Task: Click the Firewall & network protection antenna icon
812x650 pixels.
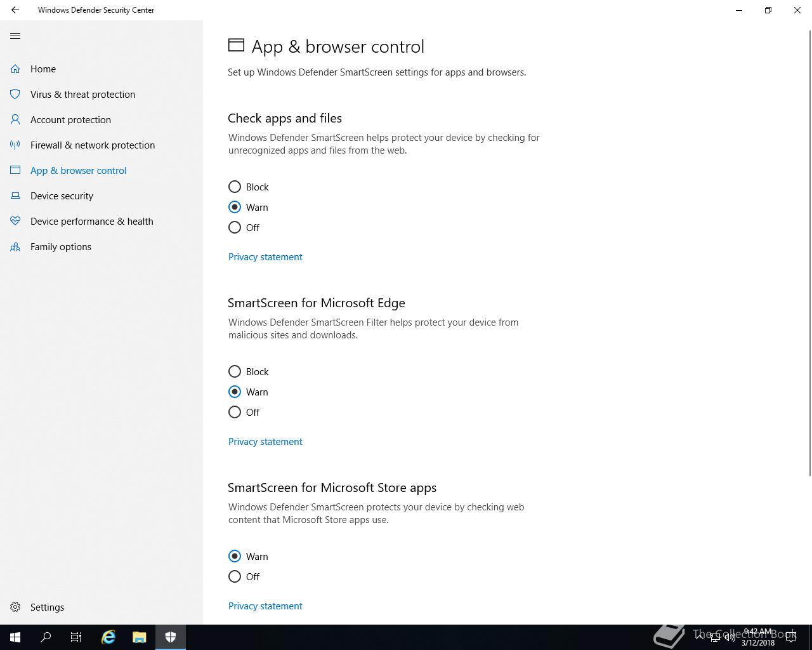Action: pos(15,145)
